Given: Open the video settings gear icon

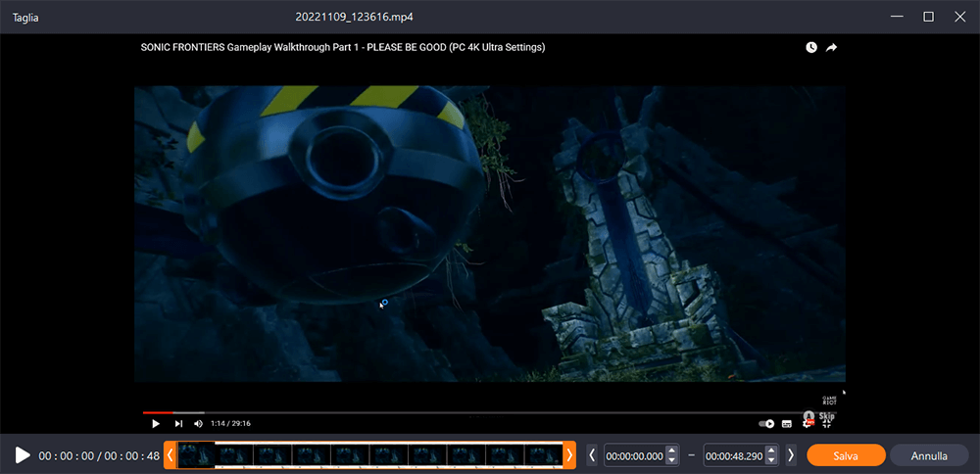Looking at the screenshot, I should (808, 424).
